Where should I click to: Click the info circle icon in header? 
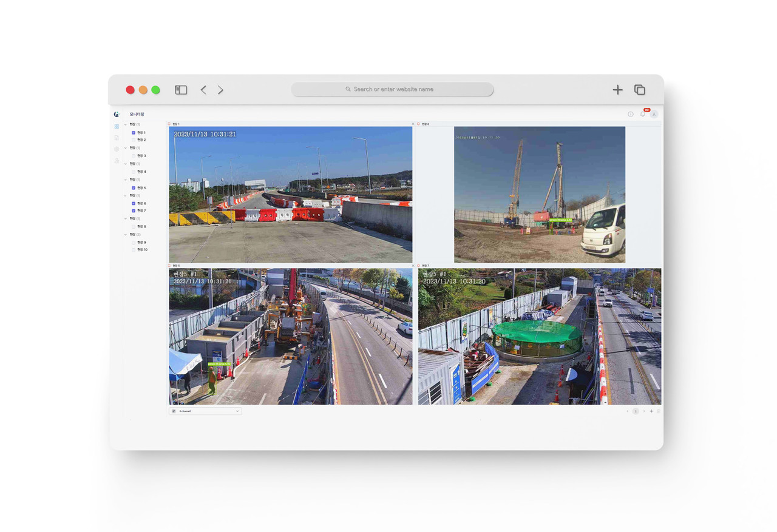[x=631, y=114]
